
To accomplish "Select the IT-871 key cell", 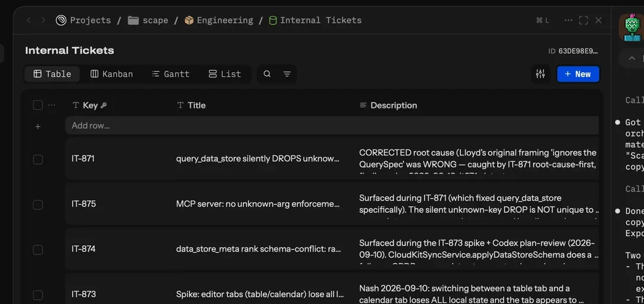I will [x=83, y=158].
